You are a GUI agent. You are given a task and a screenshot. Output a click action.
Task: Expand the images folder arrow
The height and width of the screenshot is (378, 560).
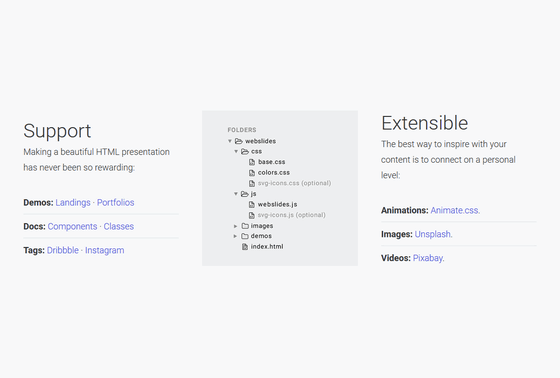[x=235, y=226]
